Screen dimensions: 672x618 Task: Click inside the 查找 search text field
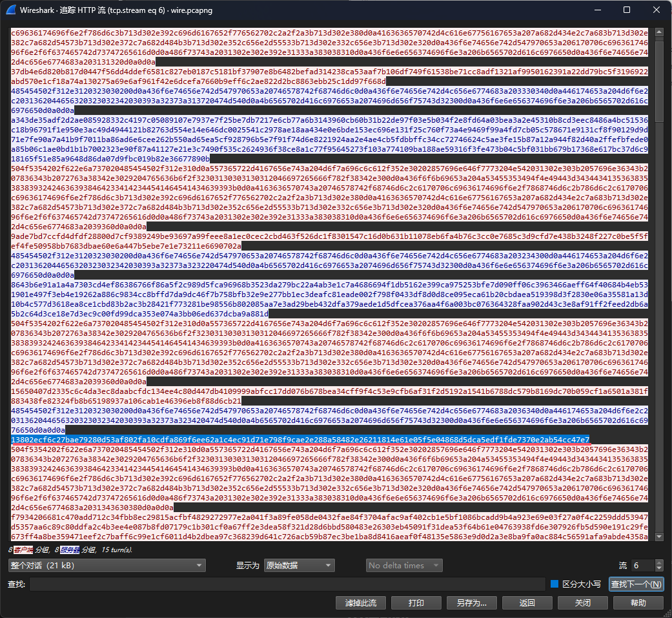287,584
